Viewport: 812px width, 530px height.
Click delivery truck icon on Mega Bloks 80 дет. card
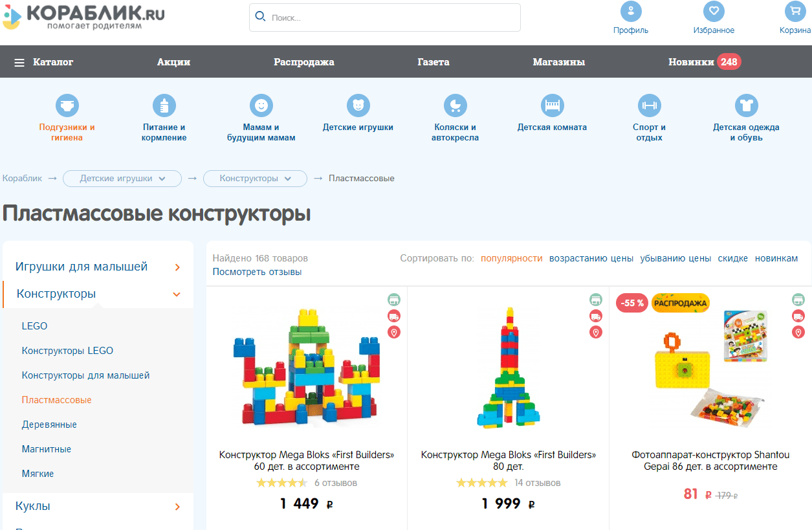pyautogui.click(x=596, y=316)
